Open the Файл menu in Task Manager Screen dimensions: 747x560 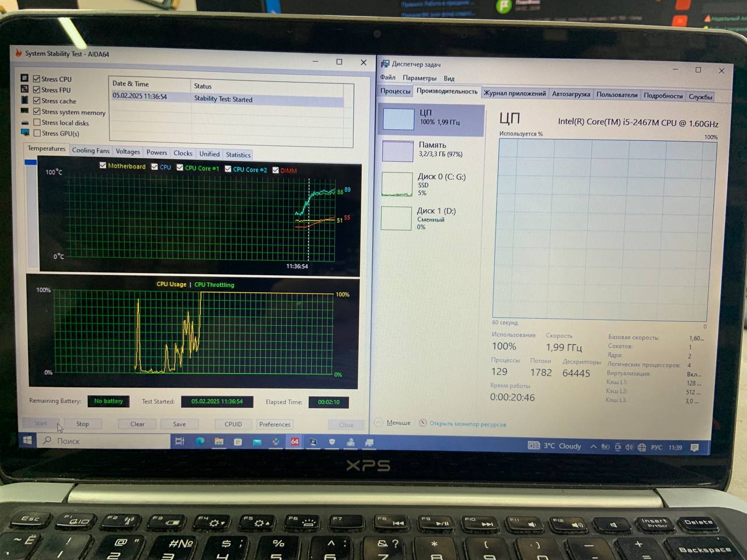pos(388,77)
